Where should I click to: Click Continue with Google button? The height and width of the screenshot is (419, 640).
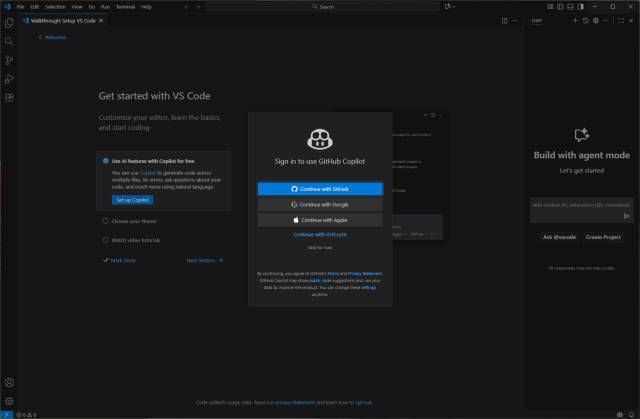coord(320,204)
